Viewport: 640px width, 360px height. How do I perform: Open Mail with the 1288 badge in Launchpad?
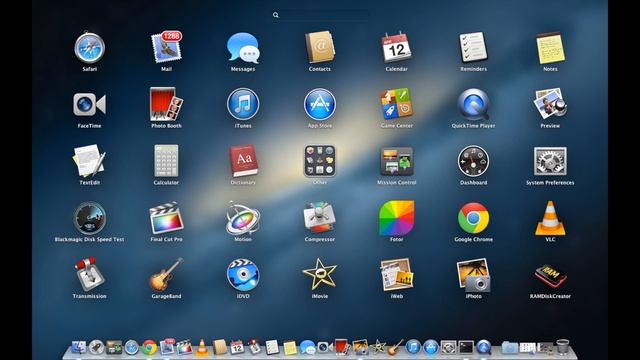click(166, 48)
